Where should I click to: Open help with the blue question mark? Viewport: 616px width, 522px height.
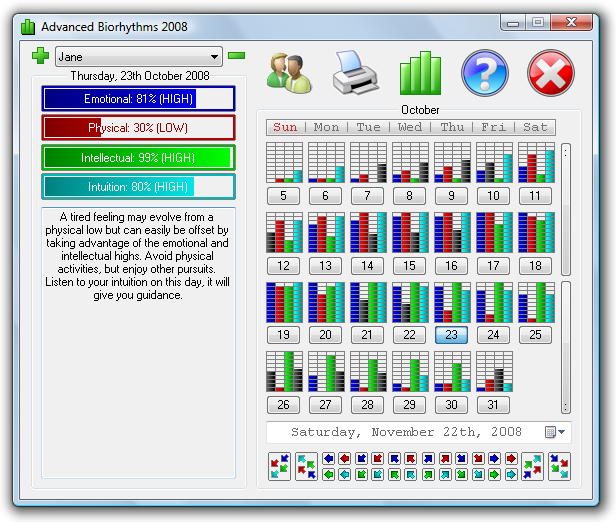point(485,73)
